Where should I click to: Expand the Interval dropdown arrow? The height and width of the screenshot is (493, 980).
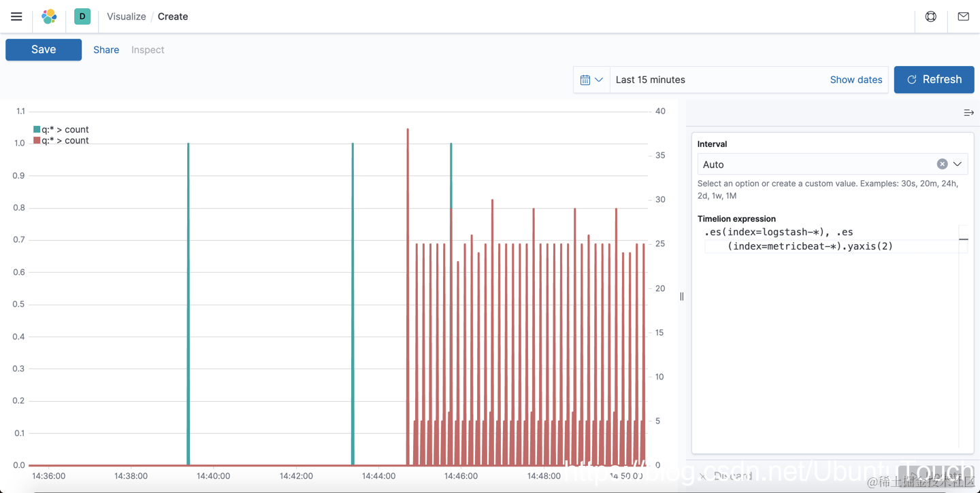tap(958, 164)
